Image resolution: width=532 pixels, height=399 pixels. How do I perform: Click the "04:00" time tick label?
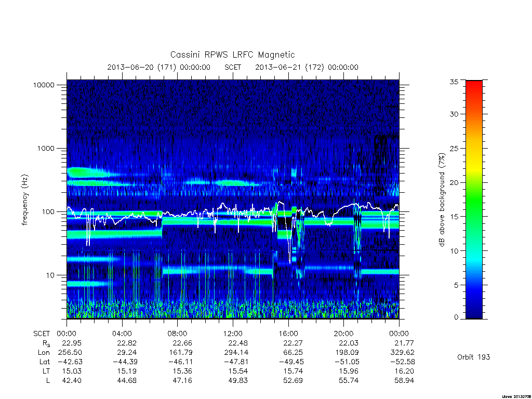tap(122, 334)
